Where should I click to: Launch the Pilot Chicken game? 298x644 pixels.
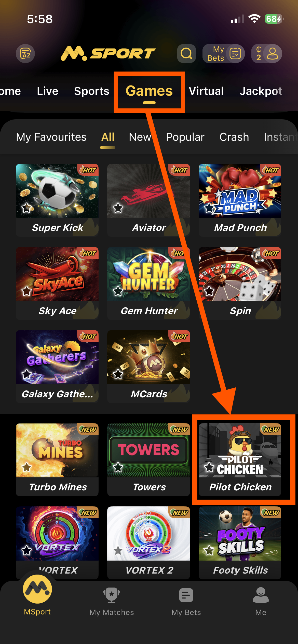point(240,460)
